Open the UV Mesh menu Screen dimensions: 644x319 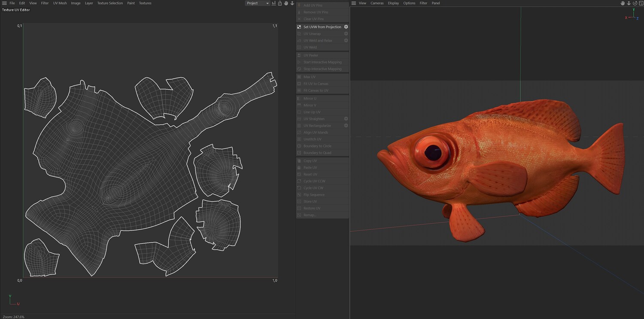coord(60,3)
